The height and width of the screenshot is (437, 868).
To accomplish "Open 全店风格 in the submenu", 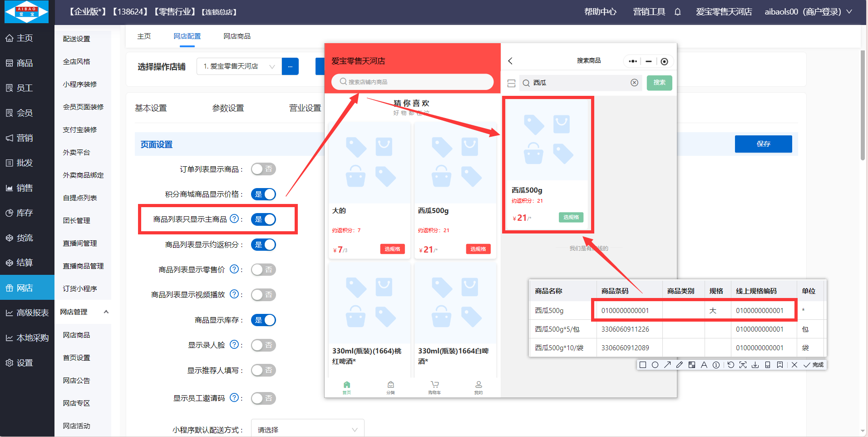I will [x=76, y=62].
